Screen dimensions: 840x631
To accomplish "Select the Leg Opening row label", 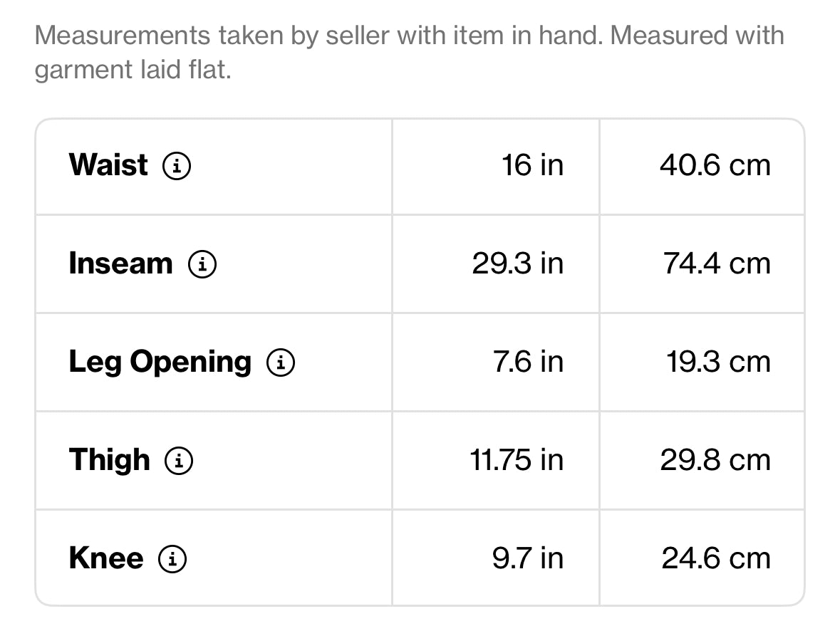I will pos(160,363).
